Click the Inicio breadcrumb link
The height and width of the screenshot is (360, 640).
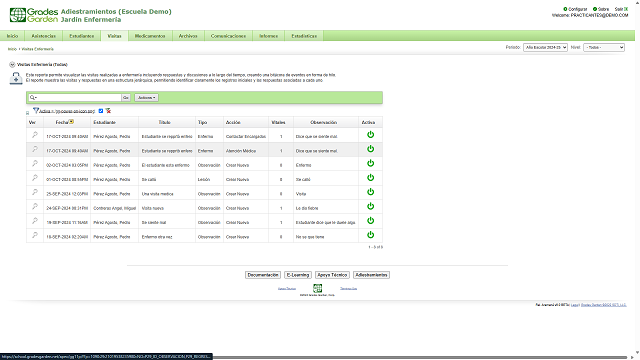click(x=12, y=49)
